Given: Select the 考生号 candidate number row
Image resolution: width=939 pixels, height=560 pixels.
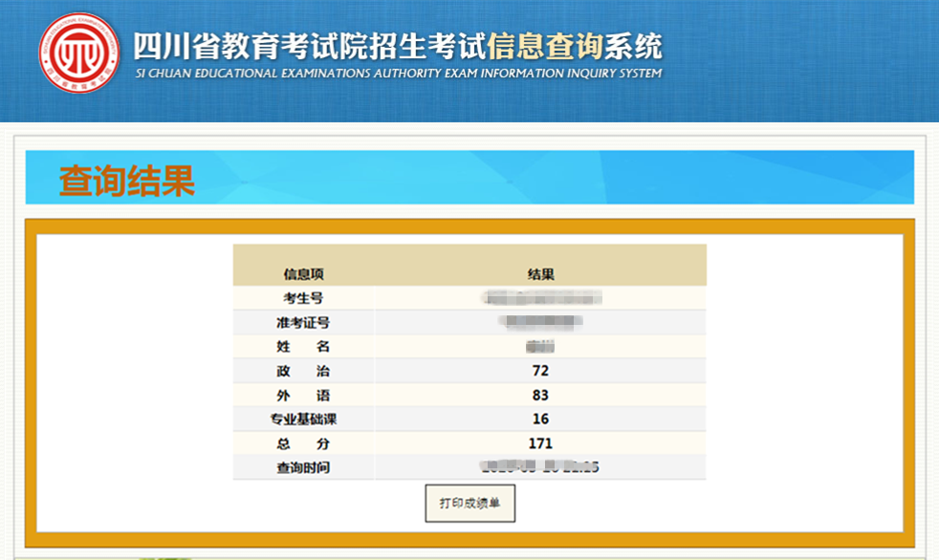Looking at the screenshot, I should tap(304, 298).
